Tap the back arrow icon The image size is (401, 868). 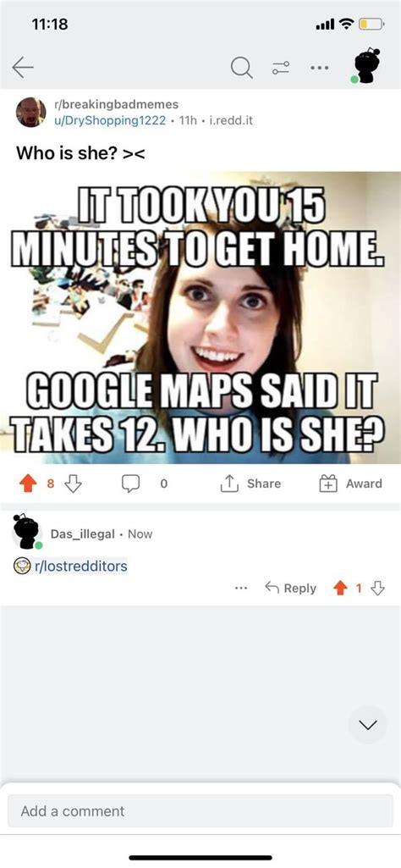click(23, 68)
